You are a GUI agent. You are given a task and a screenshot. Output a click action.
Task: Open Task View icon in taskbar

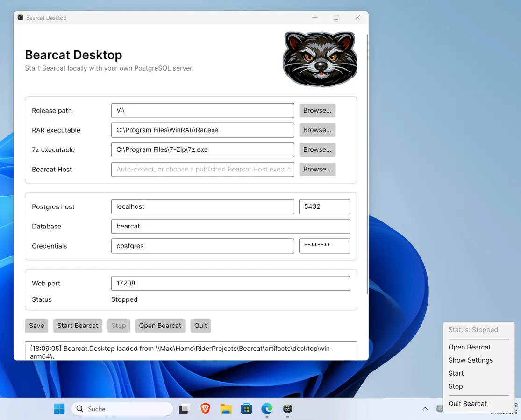(184, 409)
